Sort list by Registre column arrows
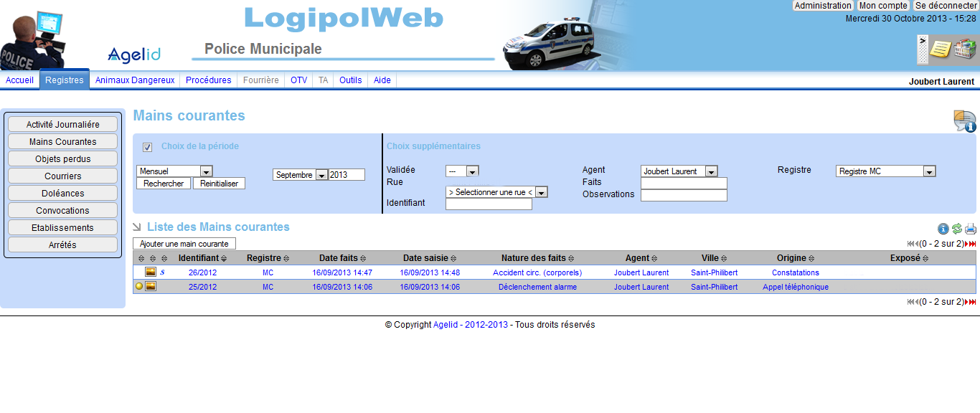Screen dimensions: 980x413 (286, 258)
